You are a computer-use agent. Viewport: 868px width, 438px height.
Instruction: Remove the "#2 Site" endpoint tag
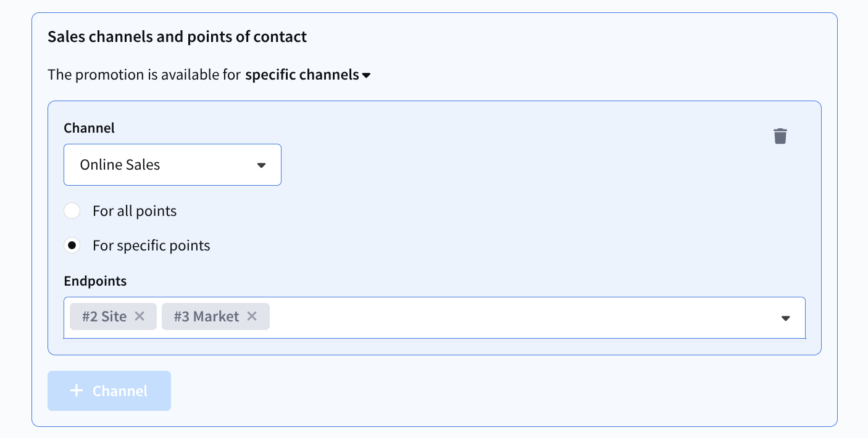pos(140,316)
